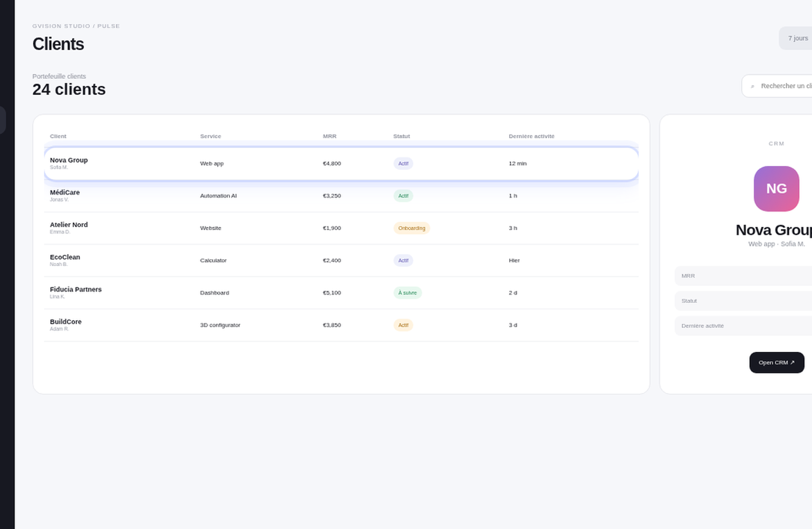Image resolution: width=812 pixels, height=529 pixels.
Task: Click the 3D configurator service cell
Action: pyautogui.click(x=220, y=325)
